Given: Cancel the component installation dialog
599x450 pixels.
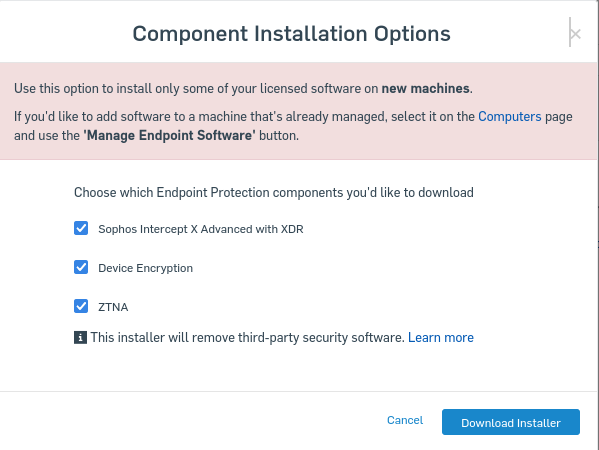Looking at the screenshot, I should pos(405,420).
